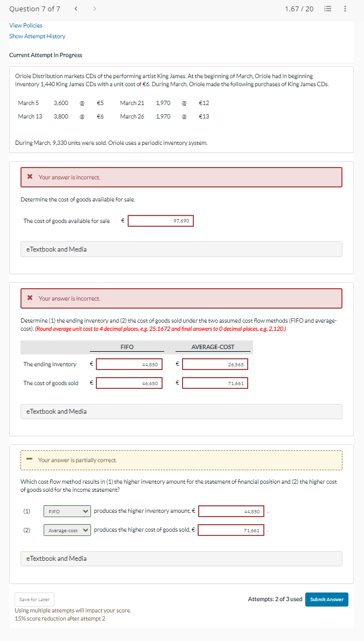Click the cost of goods available input showing 97,690
This screenshot has width=364, height=641.
coord(160,220)
